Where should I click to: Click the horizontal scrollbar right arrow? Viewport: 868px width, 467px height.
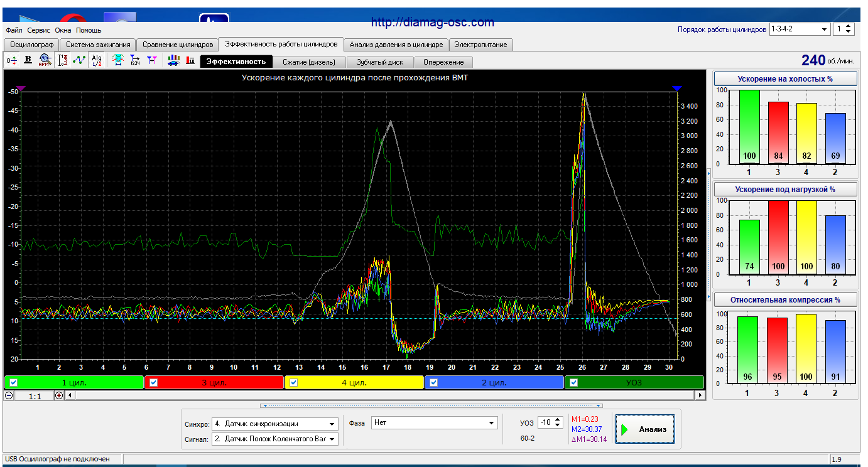[x=700, y=395]
